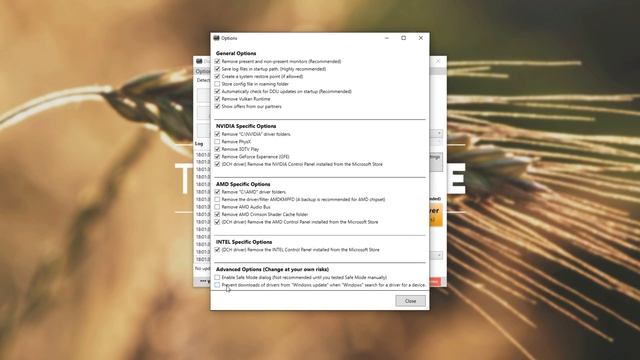Click the Options window title bar icon

(216, 38)
